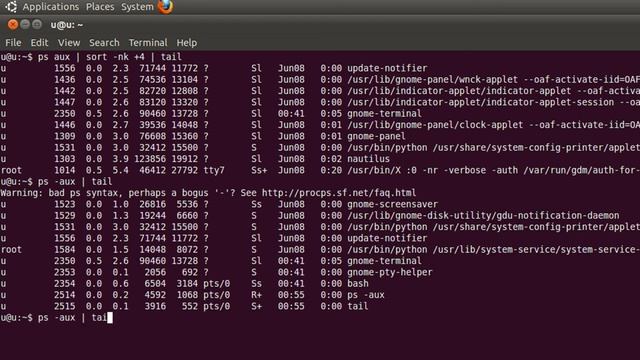This screenshot has width=640, height=360.
Task: Click PID 1584 in root row
Action: coord(64,249)
